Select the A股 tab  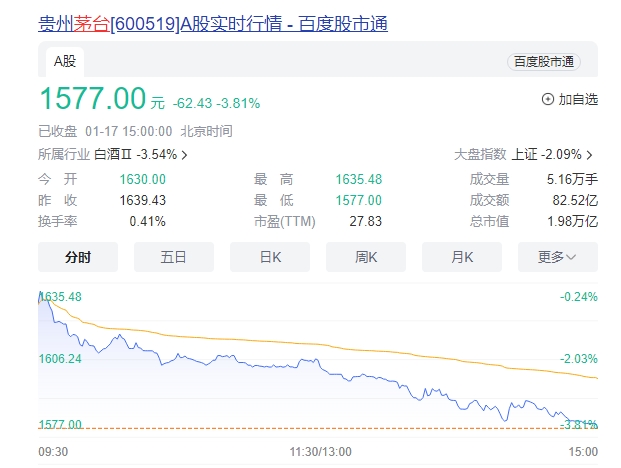coord(65,61)
